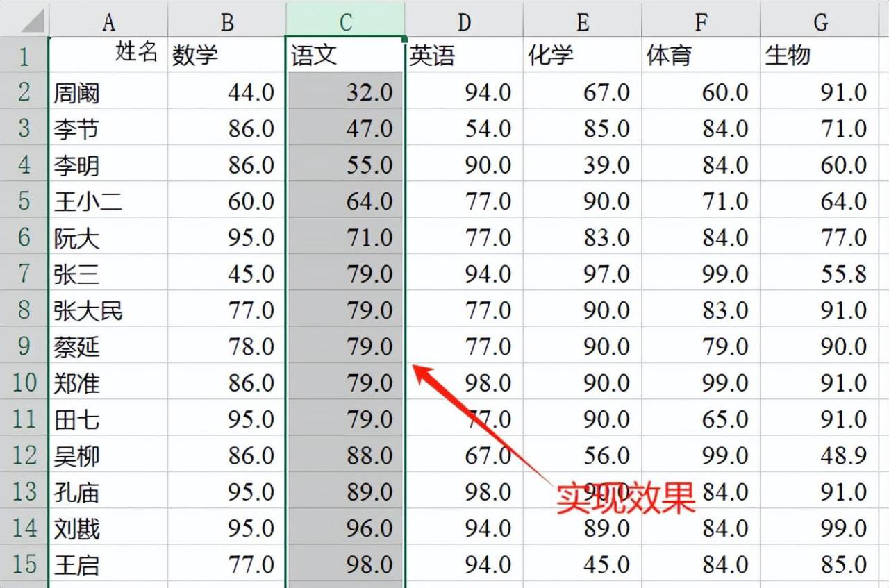Select row 9 header

click(24, 345)
